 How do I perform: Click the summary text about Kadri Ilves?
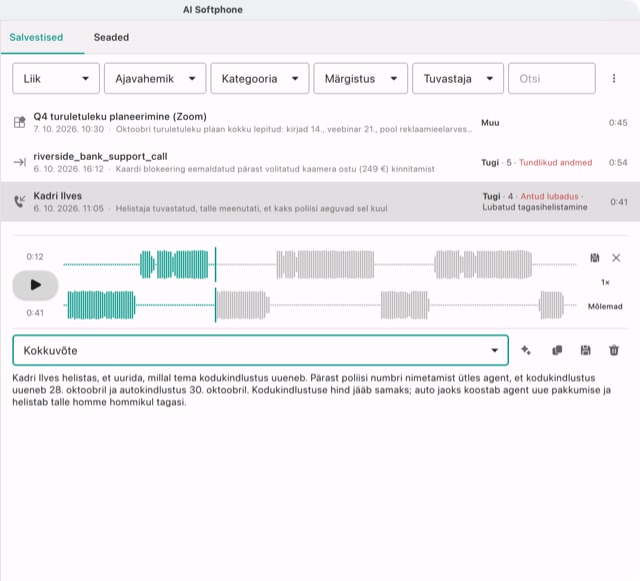coord(312,390)
